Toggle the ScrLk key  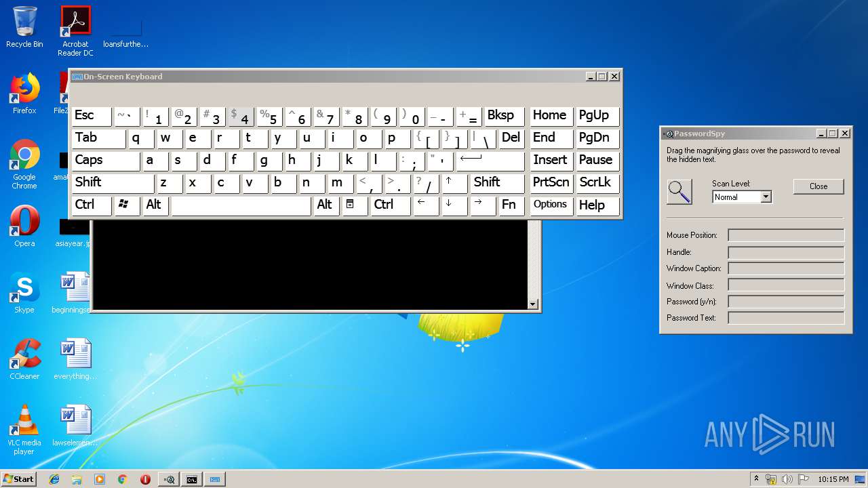[597, 183]
